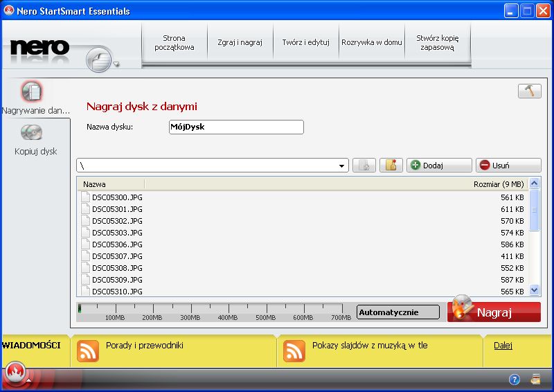Go up one folder level icon
The height and width of the screenshot is (392, 554).
(364, 166)
